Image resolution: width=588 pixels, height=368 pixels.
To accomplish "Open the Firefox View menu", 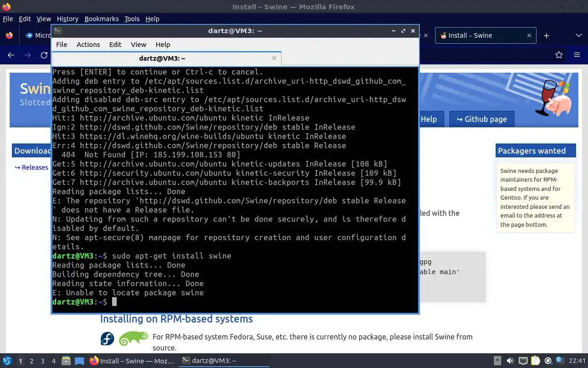I will pos(44,19).
